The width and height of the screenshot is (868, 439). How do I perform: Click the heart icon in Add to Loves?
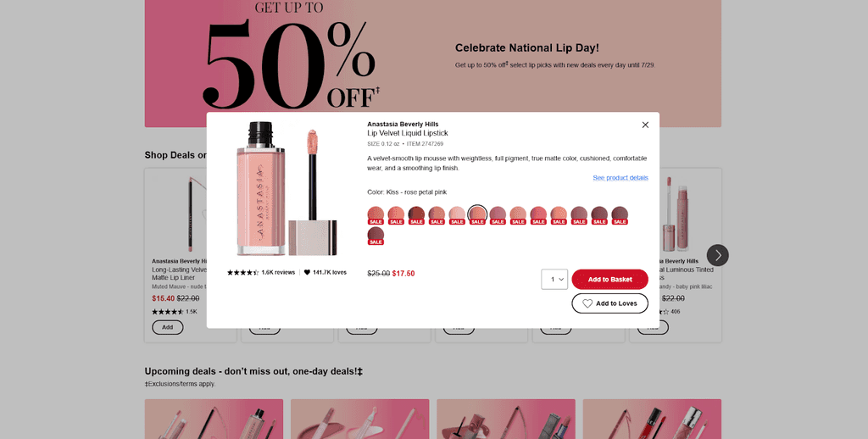[x=587, y=303]
